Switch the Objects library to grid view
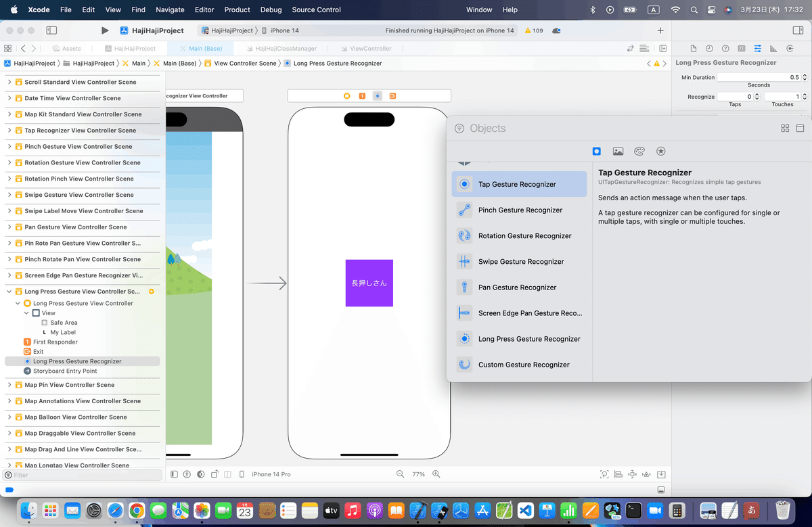 [785, 129]
